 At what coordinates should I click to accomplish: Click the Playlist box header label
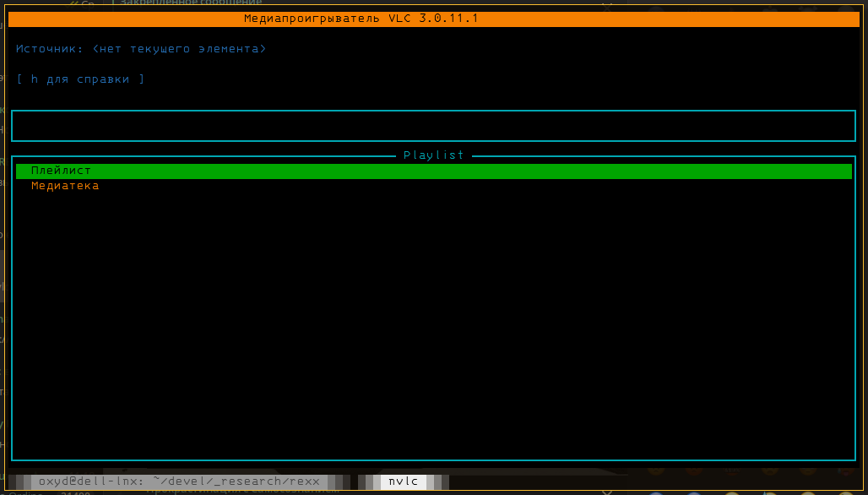tap(433, 155)
